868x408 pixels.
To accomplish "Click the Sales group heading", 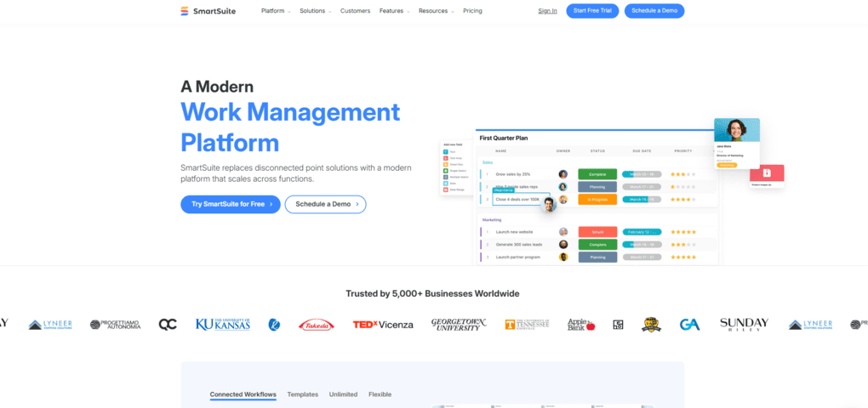I will coord(487,162).
